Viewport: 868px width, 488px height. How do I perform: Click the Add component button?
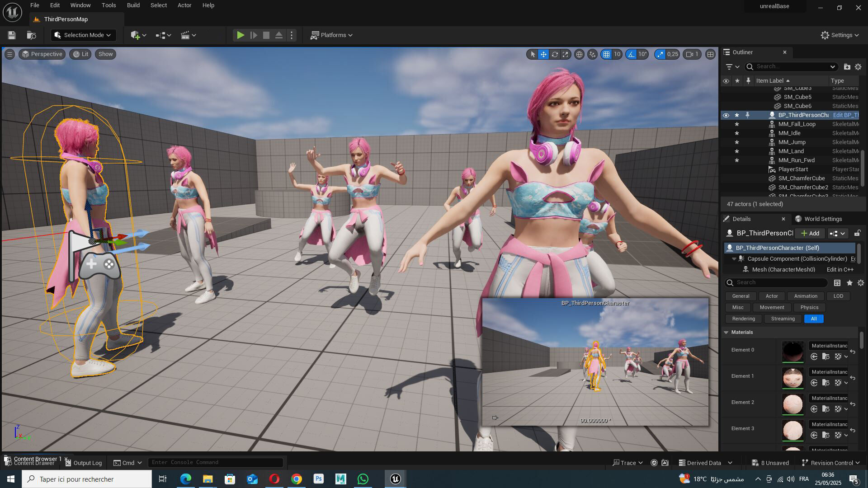(810, 233)
